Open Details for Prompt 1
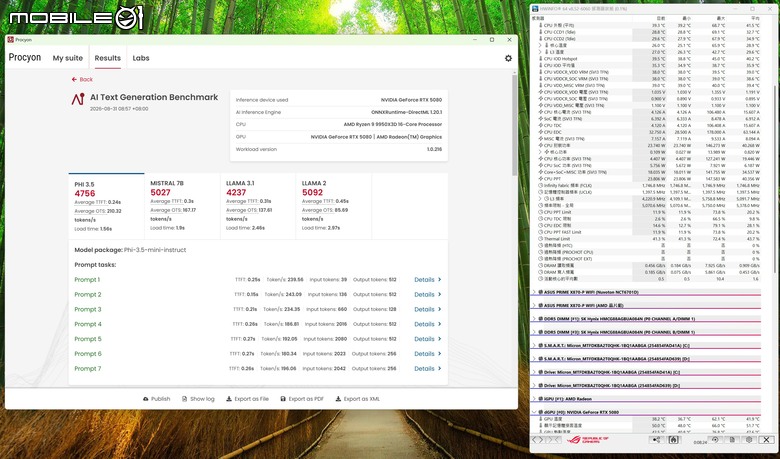Viewport: 780px width, 459px height. [x=427, y=280]
